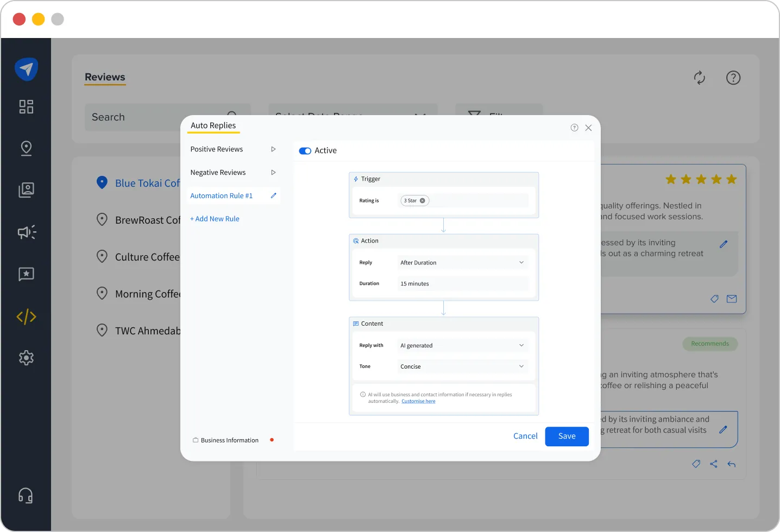This screenshot has height=532, width=780.
Task: Open the settings gear in sidebar
Action: [26, 358]
